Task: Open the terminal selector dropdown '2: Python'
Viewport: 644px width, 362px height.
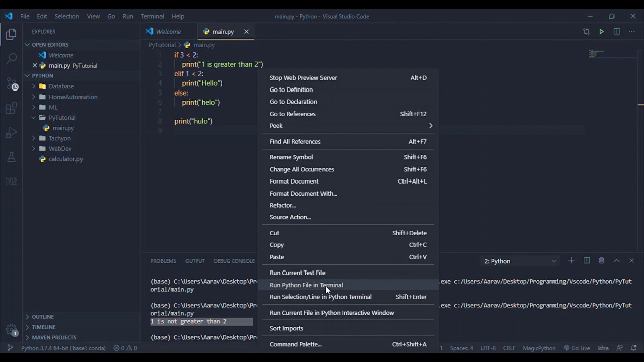Action: (520, 261)
